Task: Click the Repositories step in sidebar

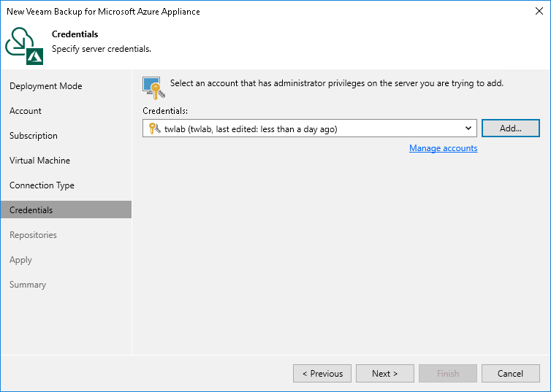Action: tap(33, 235)
